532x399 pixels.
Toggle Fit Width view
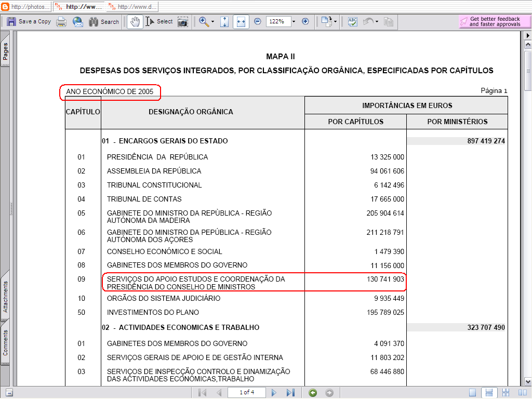click(241, 22)
